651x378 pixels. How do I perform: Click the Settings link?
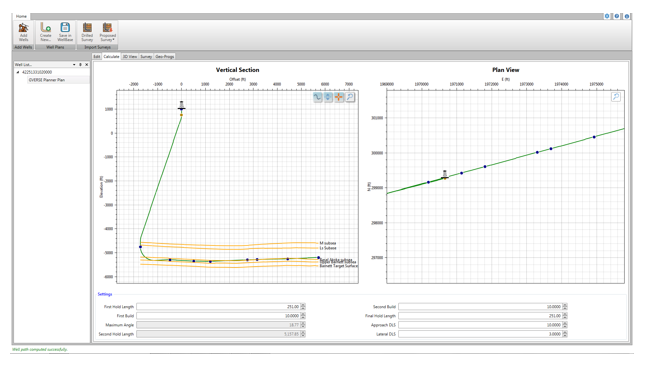click(105, 294)
